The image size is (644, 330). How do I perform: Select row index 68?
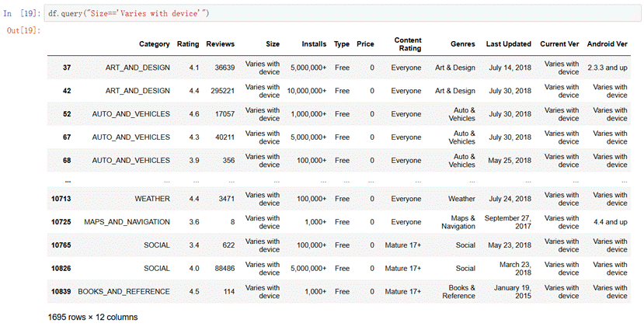67,161
